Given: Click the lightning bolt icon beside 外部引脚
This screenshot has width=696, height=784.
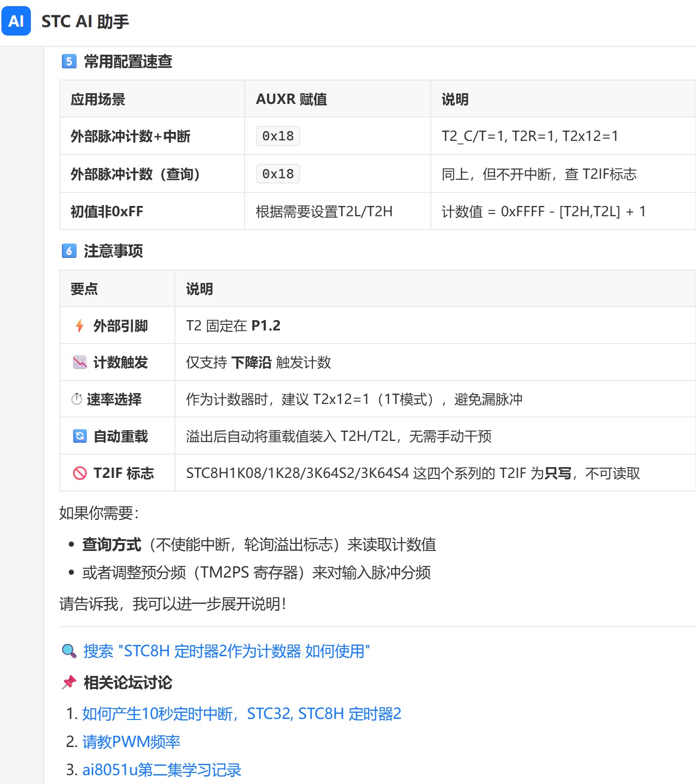Looking at the screenshot, I should pos(80,325).
